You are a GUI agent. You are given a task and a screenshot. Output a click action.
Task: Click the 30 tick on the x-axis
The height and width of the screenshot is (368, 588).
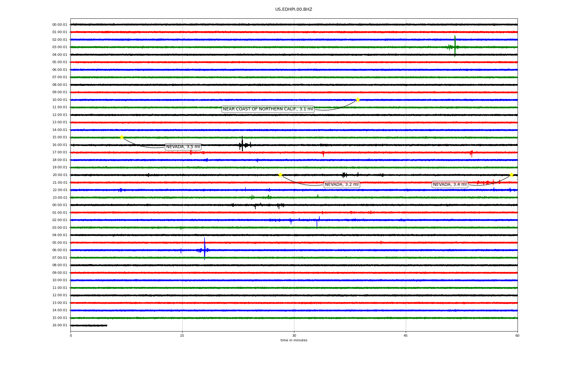294,335
